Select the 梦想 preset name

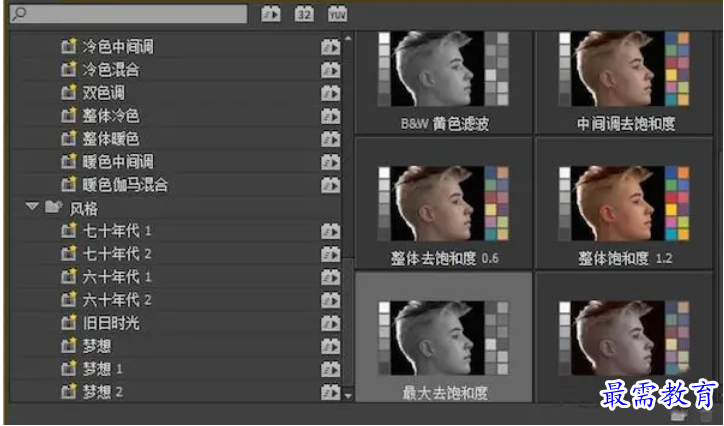tap(97, 346)
